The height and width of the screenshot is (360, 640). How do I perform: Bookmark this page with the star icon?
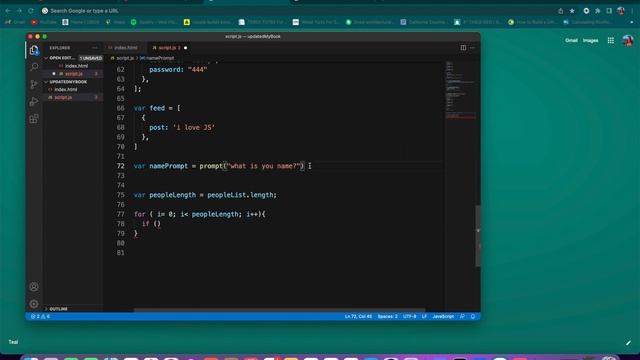click(x=572, y=11)
